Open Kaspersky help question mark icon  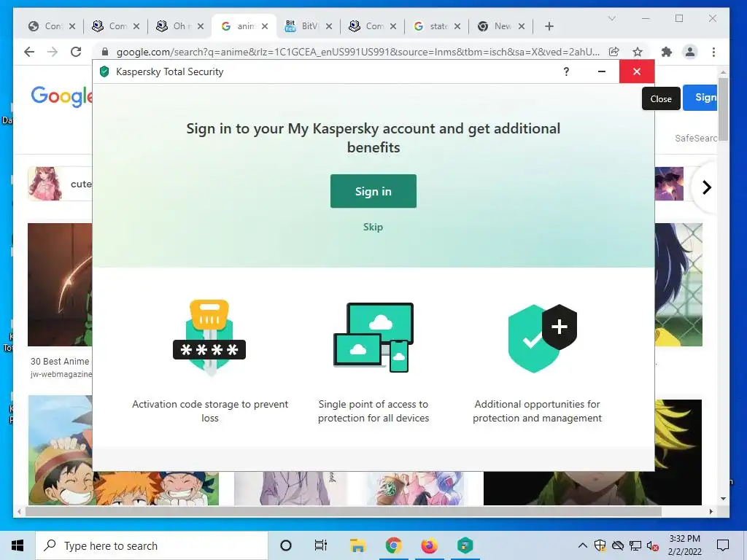[566, 71]
